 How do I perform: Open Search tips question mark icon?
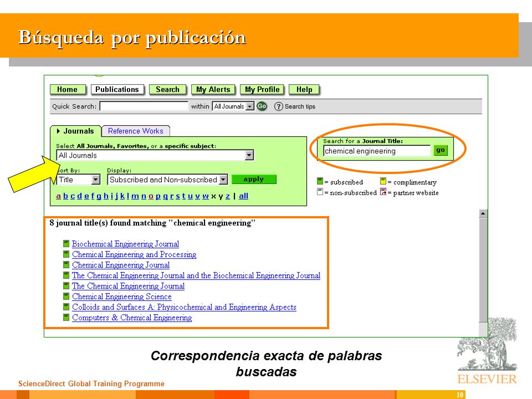(x=278, y=106)
